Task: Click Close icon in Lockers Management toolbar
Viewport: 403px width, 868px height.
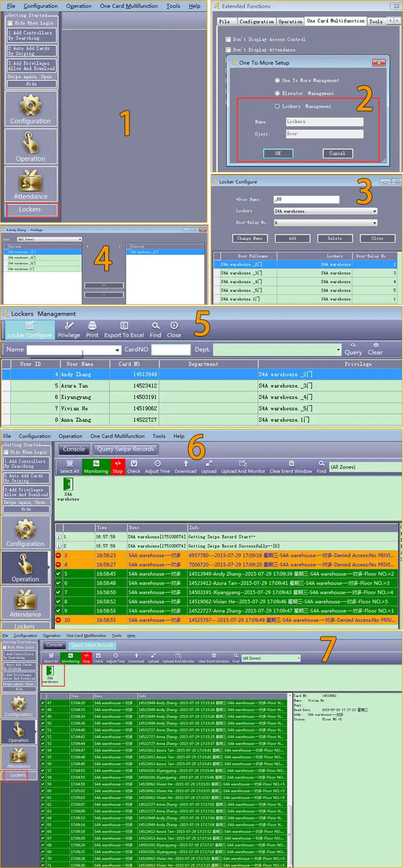Action: 174,326
